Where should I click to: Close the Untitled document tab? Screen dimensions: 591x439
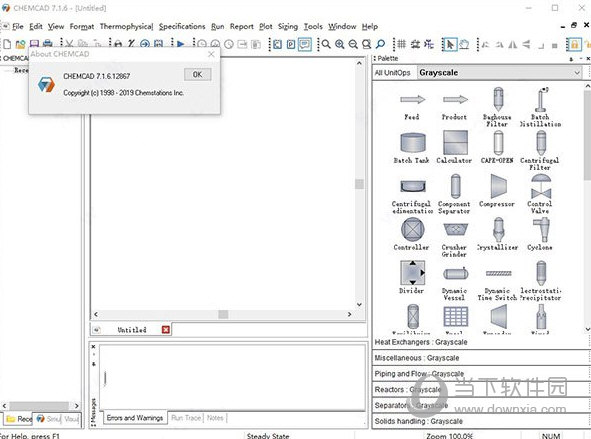(165, 330)
